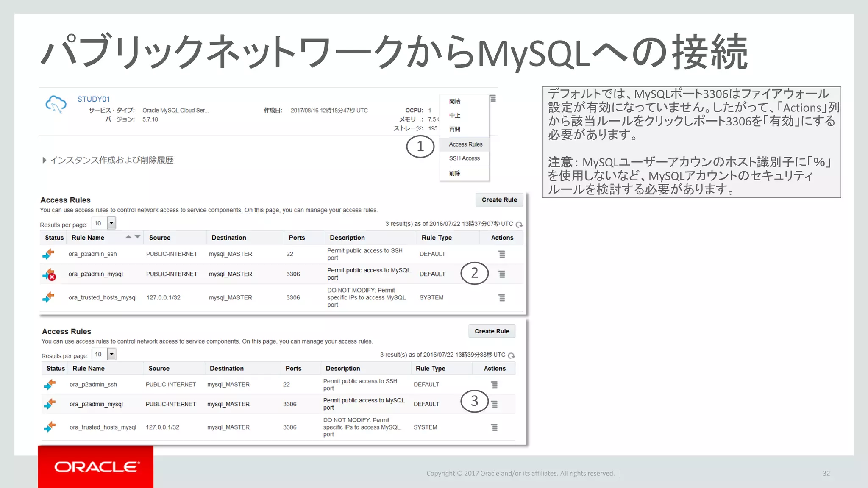
Task: Click enabled status icon of ora_p2admin_mysql in lower table
Action: (x=50, y=404)
